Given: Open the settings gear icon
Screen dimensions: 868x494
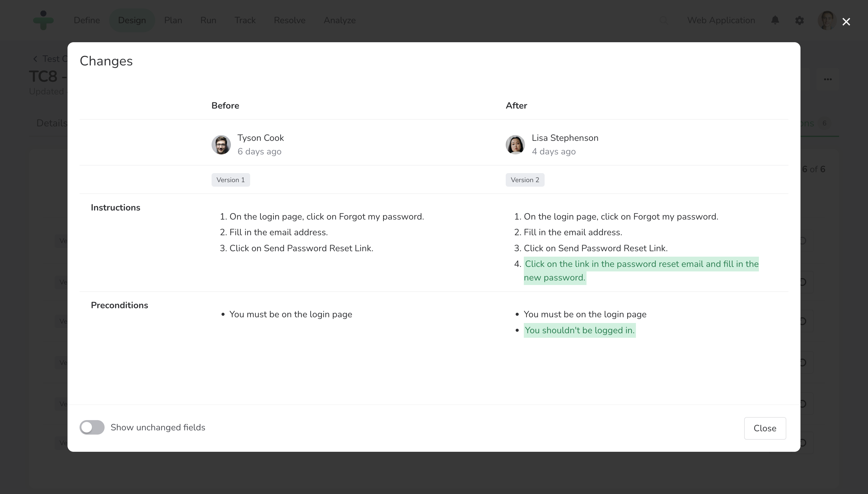Looking at the screenshot, I should [x=800, y=21].
